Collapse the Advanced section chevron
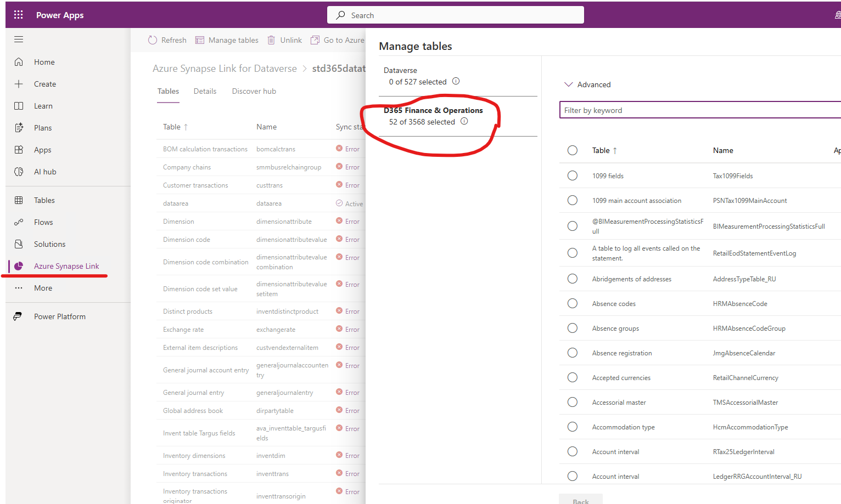 [x=569, y=84]
